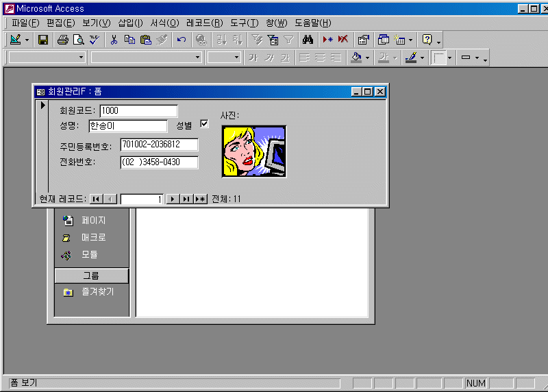Click the Find binoculars icon

308,40
